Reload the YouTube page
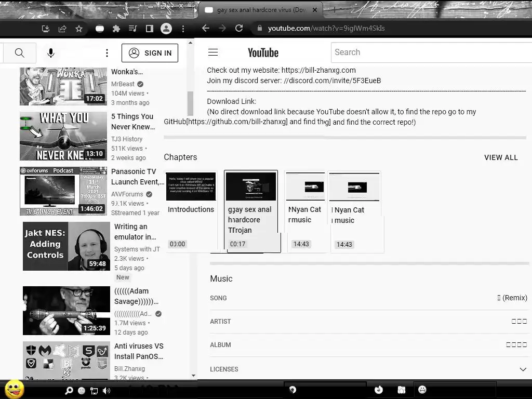 click(239, 28)
